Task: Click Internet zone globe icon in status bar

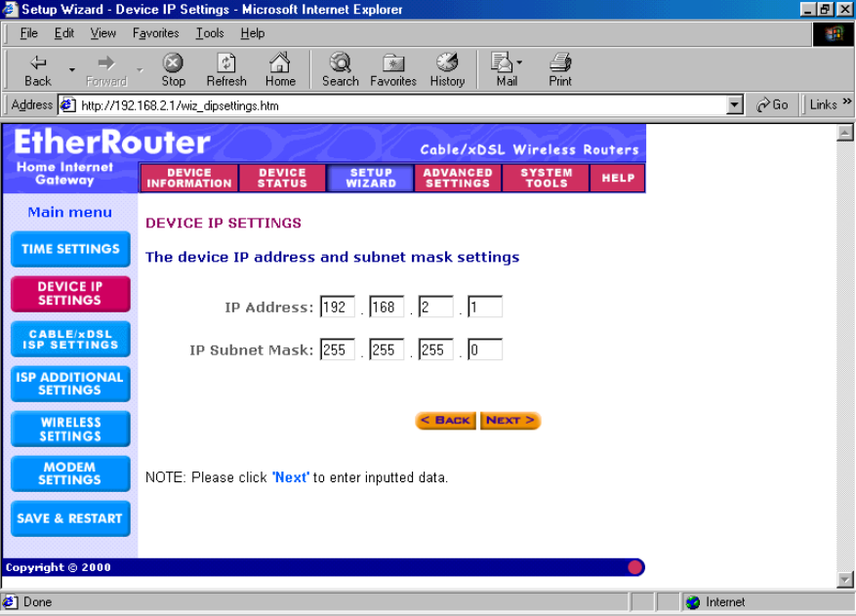Action: coord(693,602)
